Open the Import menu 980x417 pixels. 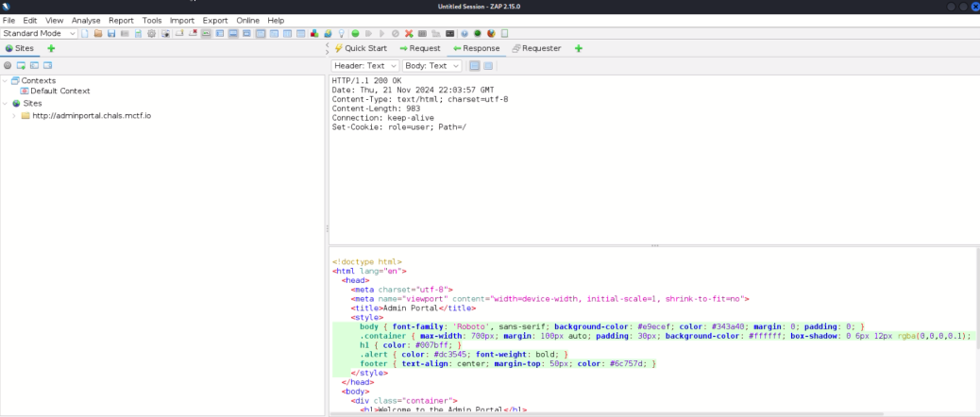coord(182,21)
